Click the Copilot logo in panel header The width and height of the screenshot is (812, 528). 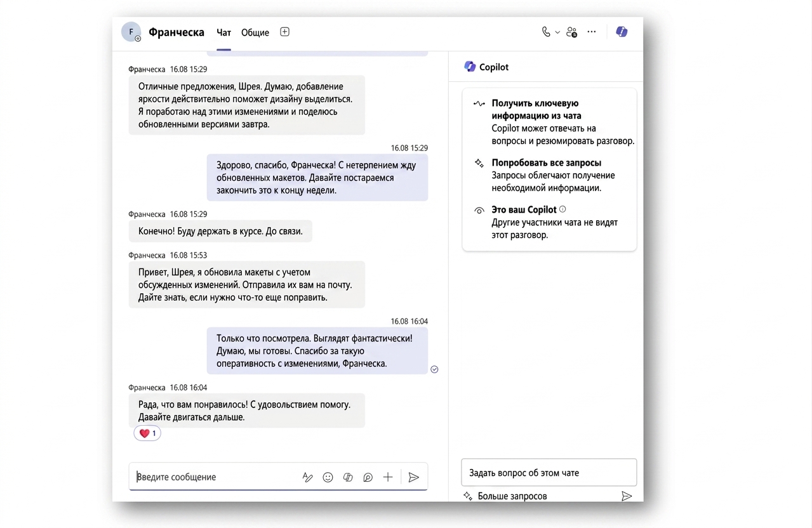pyautogui.click(x=470, y=67)
